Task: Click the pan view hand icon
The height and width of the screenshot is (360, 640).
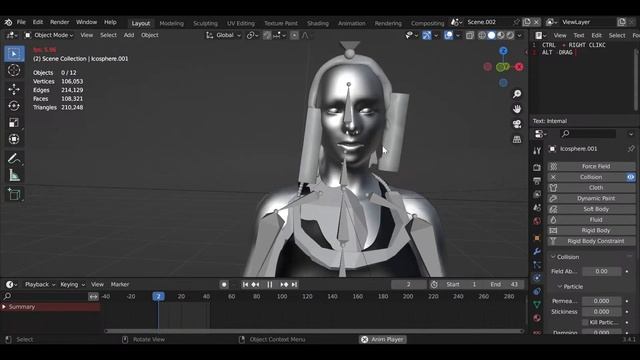Action: pos(517,109)
